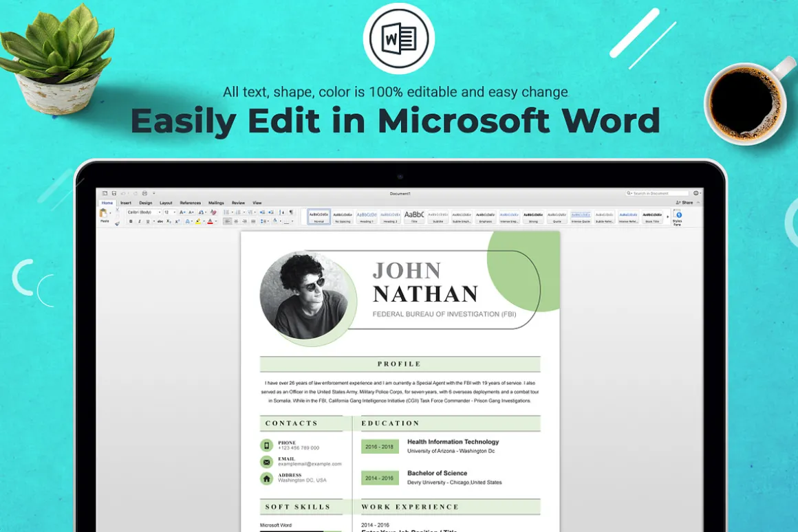Click the feedback smiley icon
This screenshot has height=532, width=798.
695,193
